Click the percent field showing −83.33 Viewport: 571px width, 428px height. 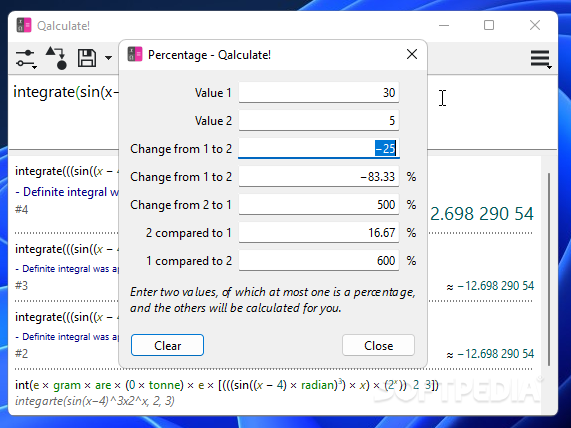point(319,177)
